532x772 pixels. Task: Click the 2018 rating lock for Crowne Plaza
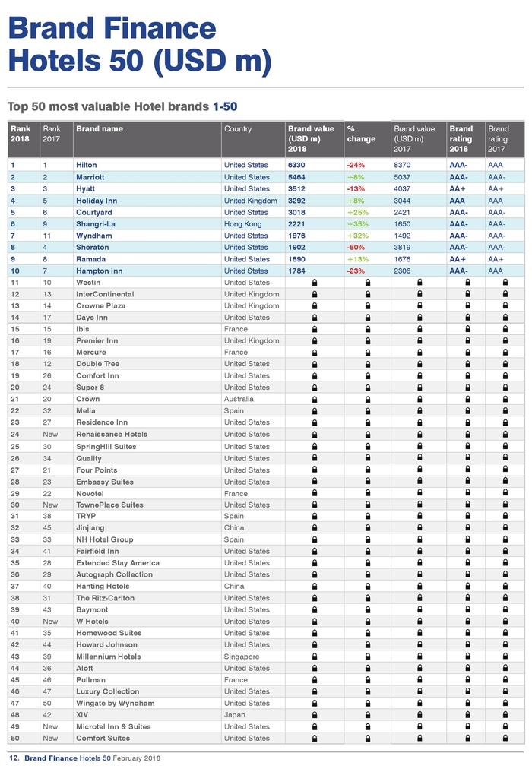(x=467, y=305)
